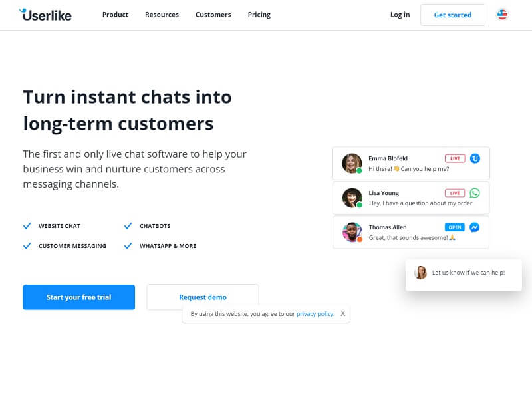
Task: Select the US flag language icon
Action: (x=503, y=14)
